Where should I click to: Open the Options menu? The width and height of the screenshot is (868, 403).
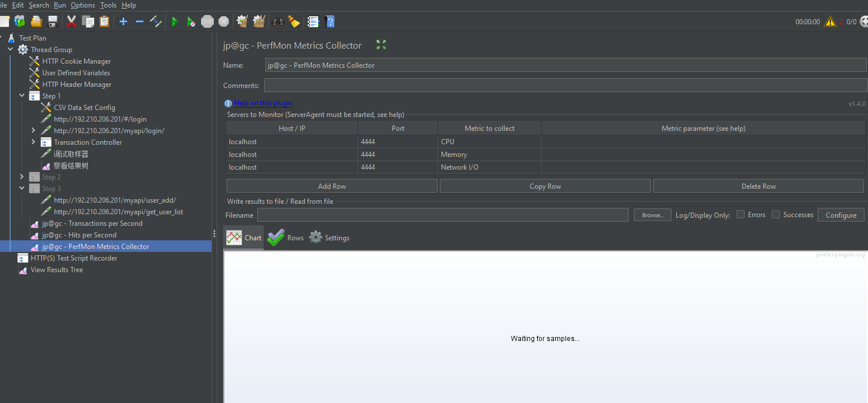[x=83, y=5]
